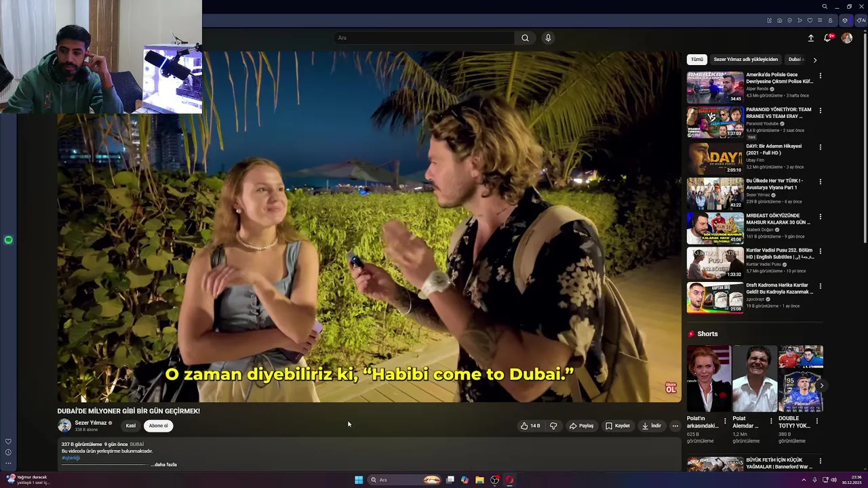Screen dimensions: 868x488
Task: Open 'DAYI: Bir Adamın Hikayesi' thumbnail
Action: 715,158
